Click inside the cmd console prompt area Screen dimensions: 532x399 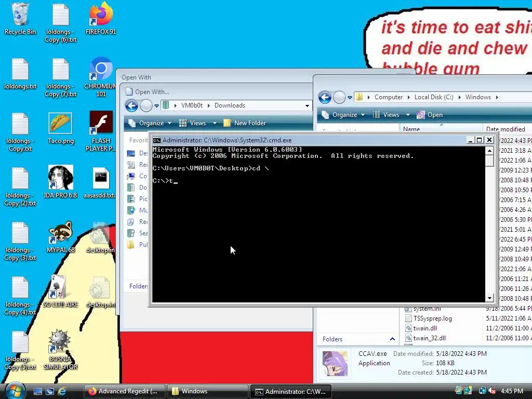coord(318,224)
